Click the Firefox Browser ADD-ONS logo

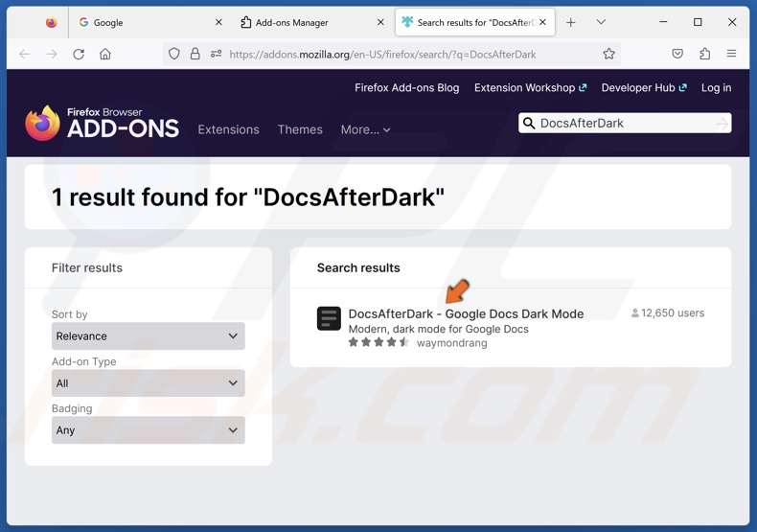coord(102,123)
